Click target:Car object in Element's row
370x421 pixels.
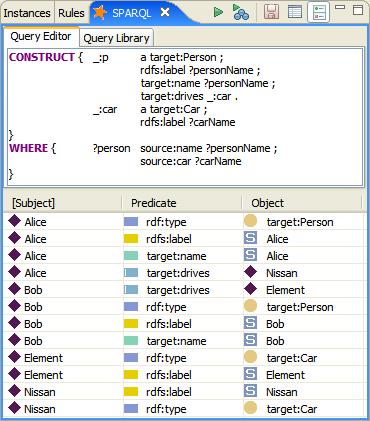click(292, 358)
